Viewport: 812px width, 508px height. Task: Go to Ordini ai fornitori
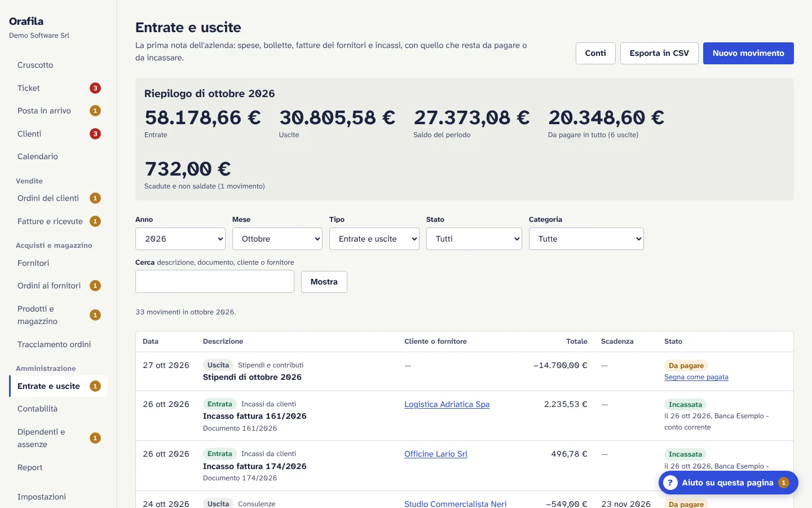[x=58, y=286]
